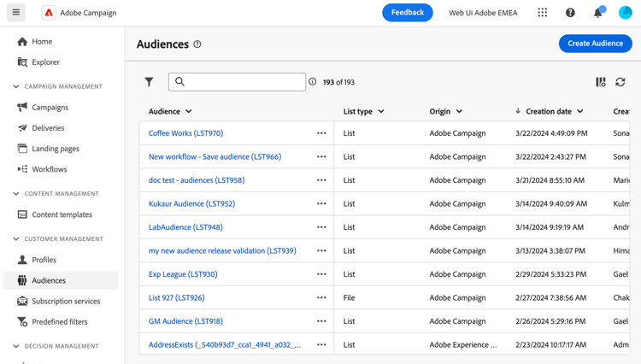Open the user profile avatar
Screen dimensions: 641x364
pos(626,13)
